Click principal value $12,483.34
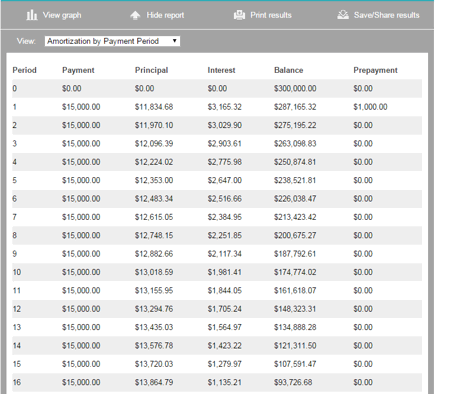 click(x=154, y=198)
